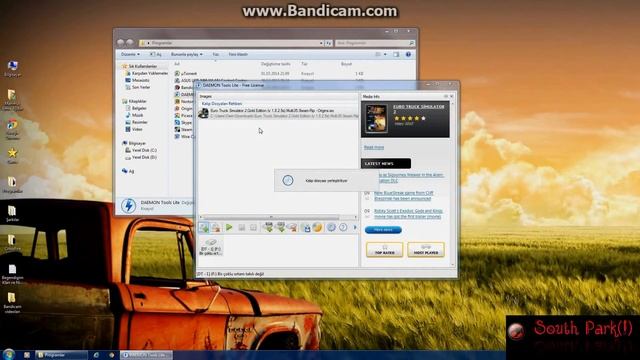Screen dimensions: 640x360
Task: Click the Remove Image toolbar icon
Action: click(216, 227)
